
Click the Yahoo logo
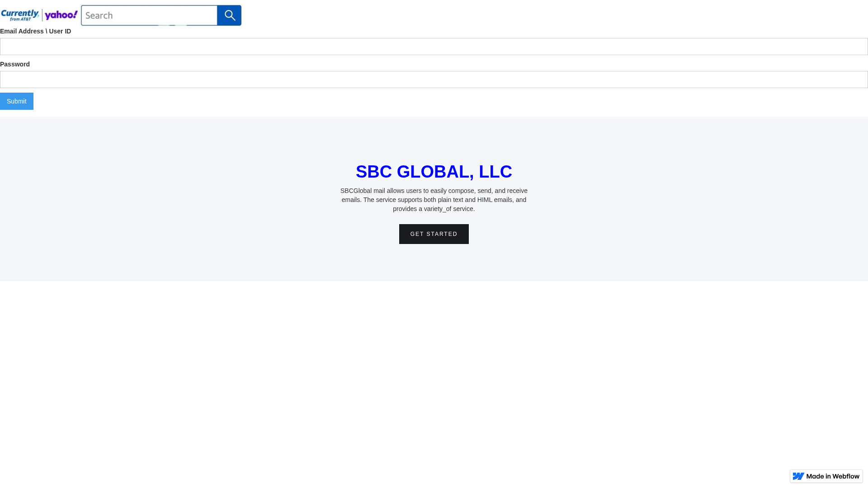pos(61,15)
